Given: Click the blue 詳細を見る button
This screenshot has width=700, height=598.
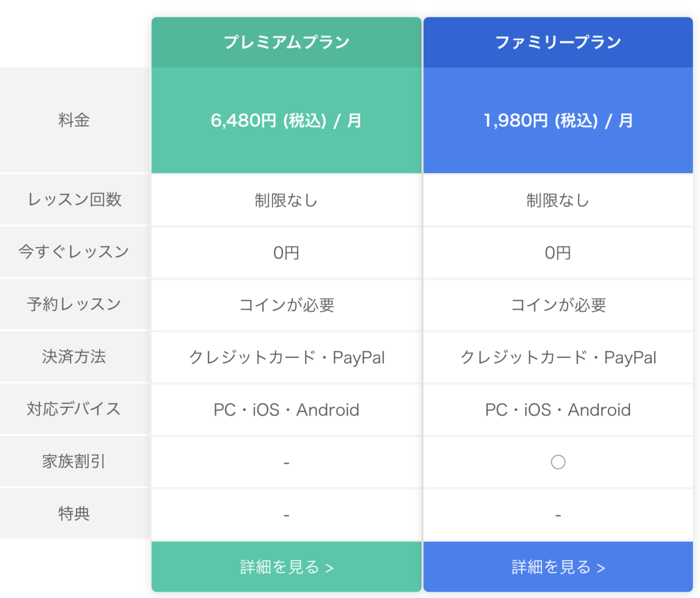Looking at the screenshot, I should pyautogui.click(x=558, y=567).
